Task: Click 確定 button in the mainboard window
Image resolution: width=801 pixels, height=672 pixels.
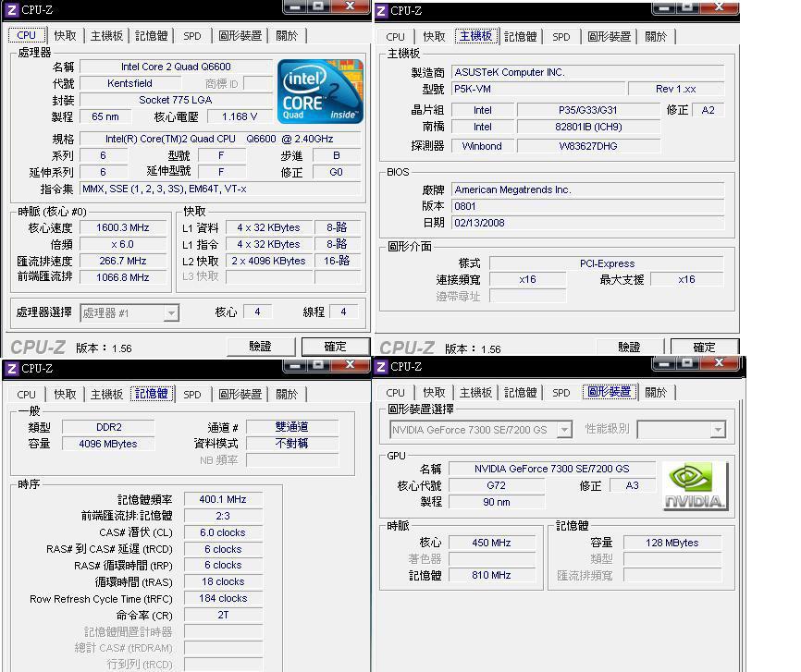Action: [704, 348]
